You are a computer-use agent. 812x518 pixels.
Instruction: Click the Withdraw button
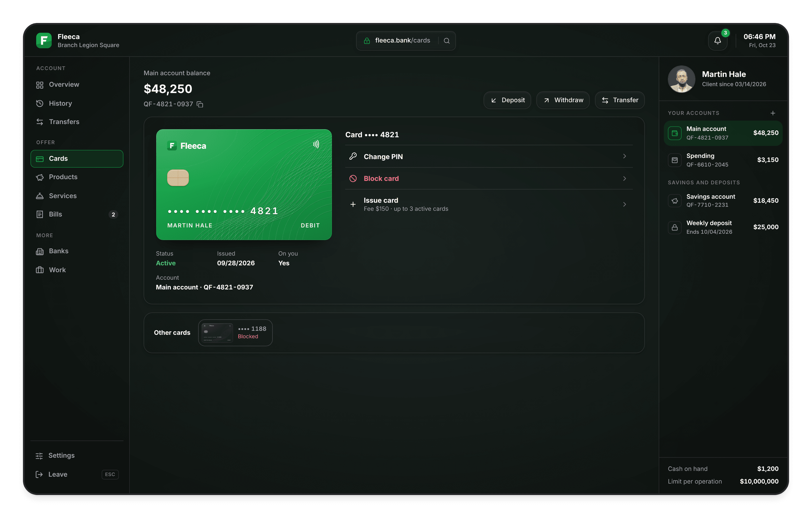click(563, 100)
